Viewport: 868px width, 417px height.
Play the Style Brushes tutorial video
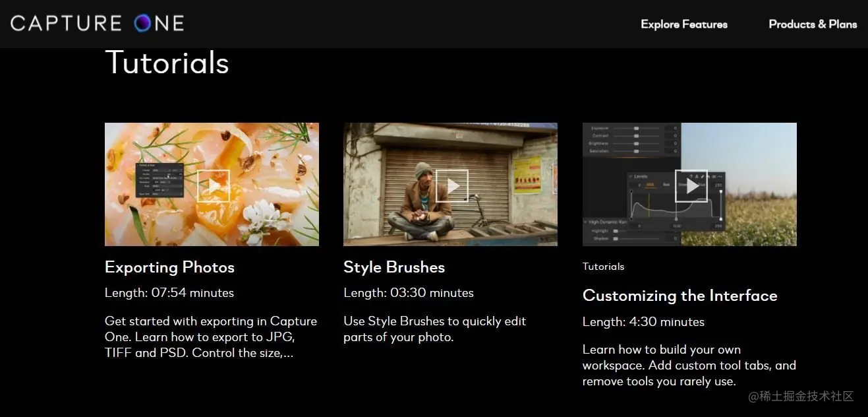pyautogui.click(x=451, y=185)
